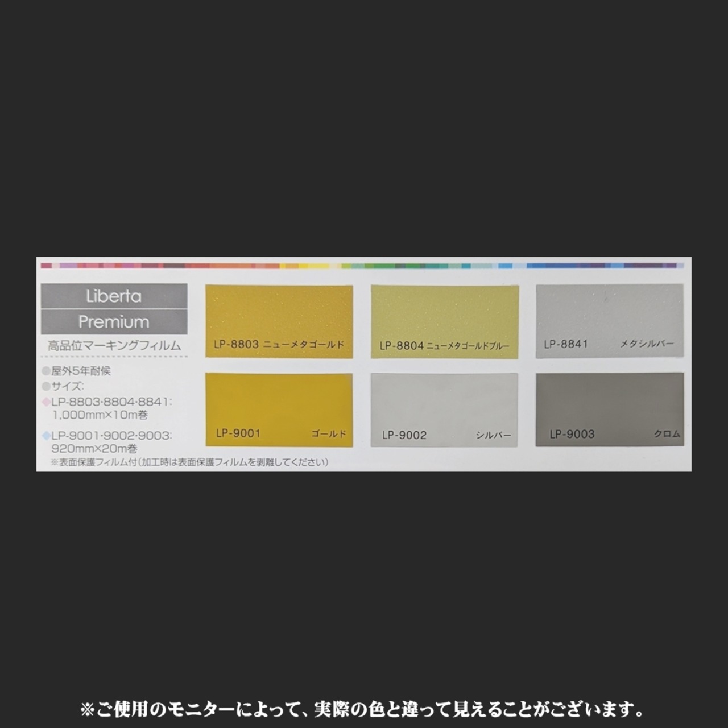Click the text 高品位マーキングフィルム

[x=114, y=345]
